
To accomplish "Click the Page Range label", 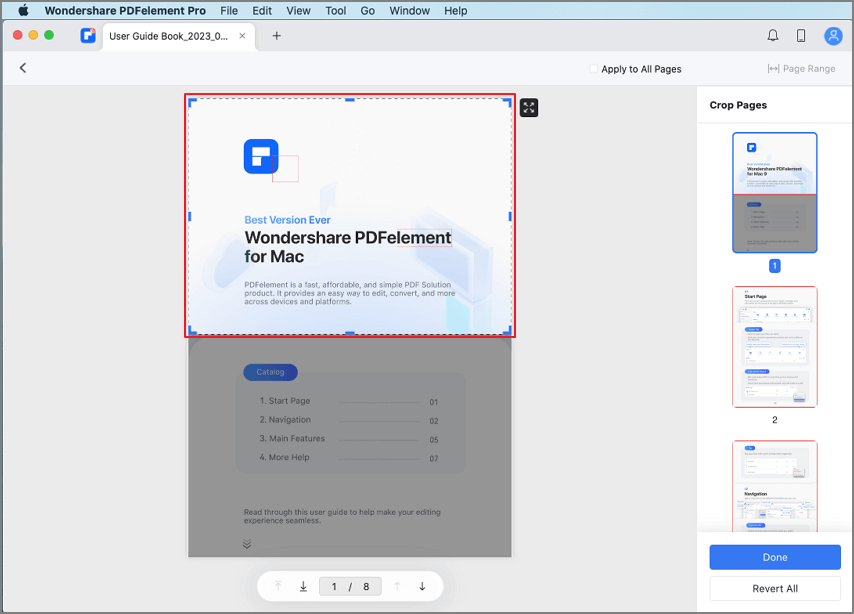I will click(x=809, y=69).
